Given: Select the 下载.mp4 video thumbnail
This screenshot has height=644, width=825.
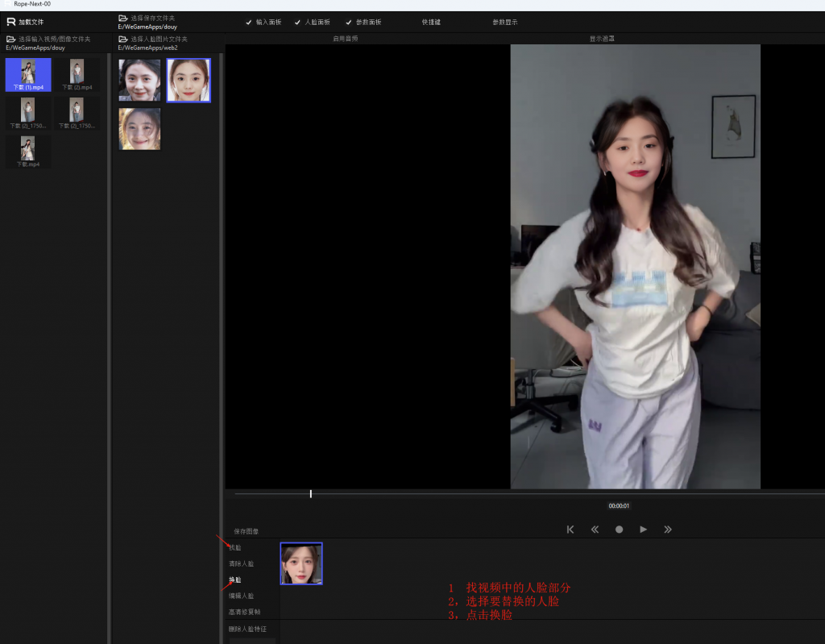Looking at the screenshot, I should coord(28,152).
